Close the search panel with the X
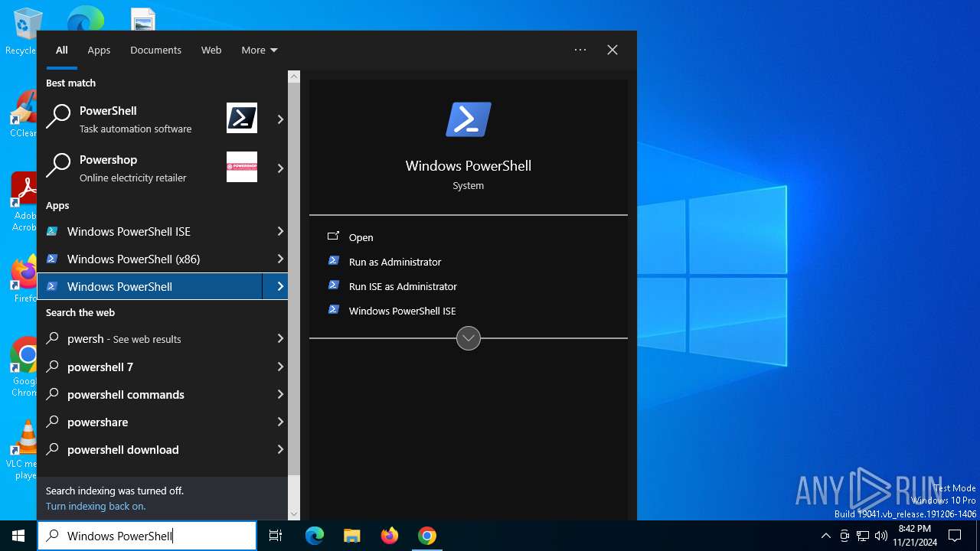 (x=612, y=50)
